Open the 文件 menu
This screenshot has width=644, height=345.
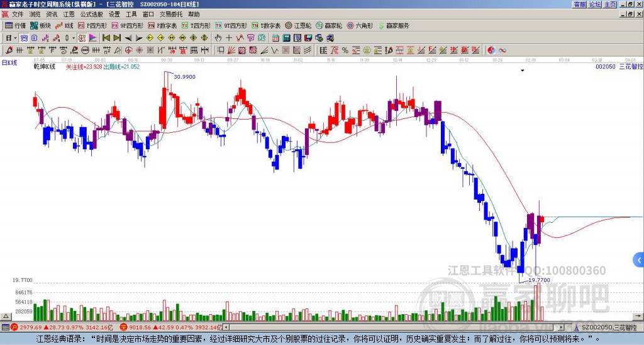point(17,14)
